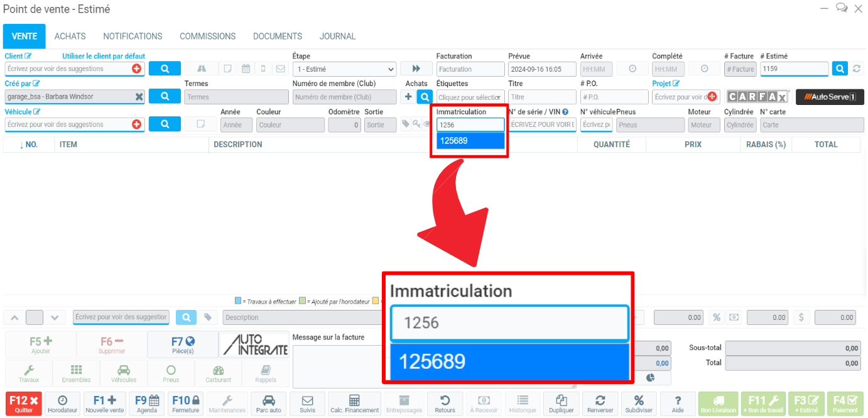868x418 pixels.
Task: Click the Retours undo icon
Action: pos(445,403)
